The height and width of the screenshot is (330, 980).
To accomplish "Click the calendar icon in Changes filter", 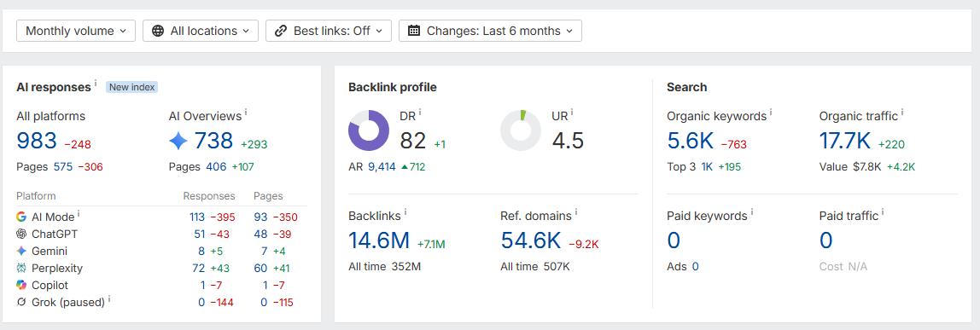I will point(414,31).
